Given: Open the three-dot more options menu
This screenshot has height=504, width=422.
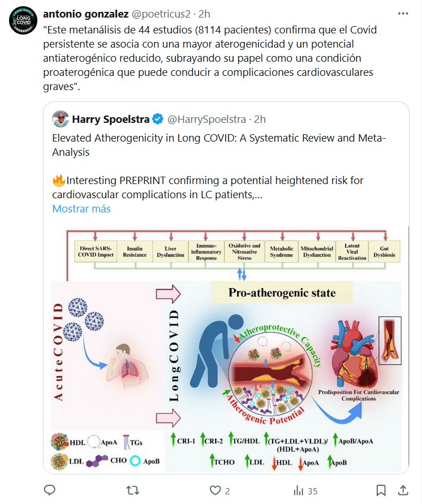Looking at the screenshot, I should click(403, 13).
